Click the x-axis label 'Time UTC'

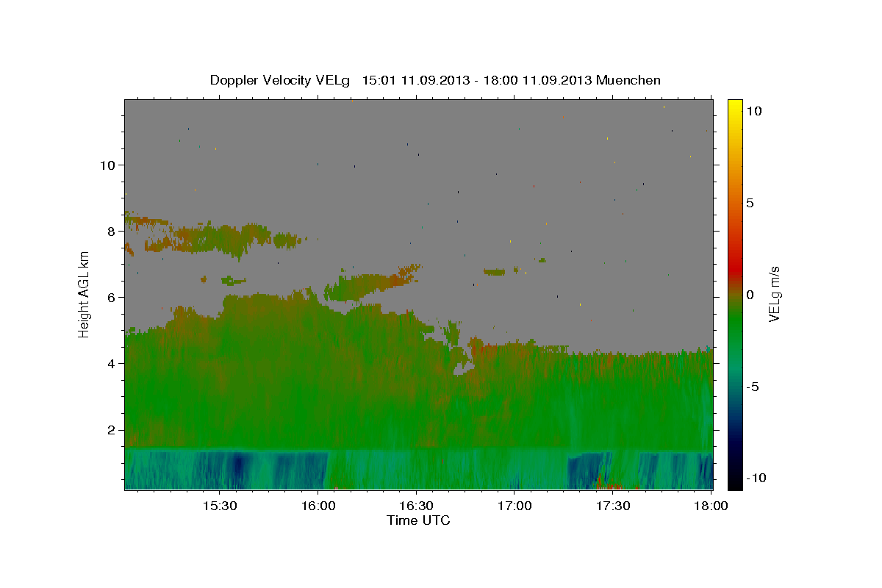418,520
